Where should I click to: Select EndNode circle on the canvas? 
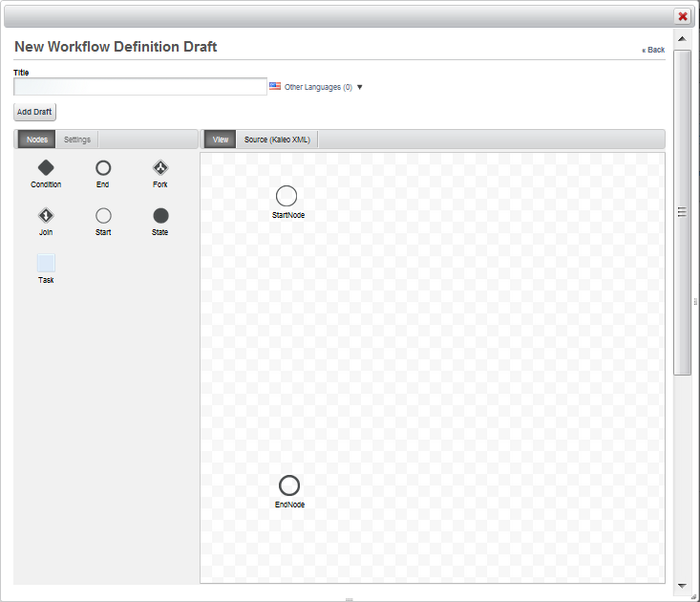tap(289, 485)
